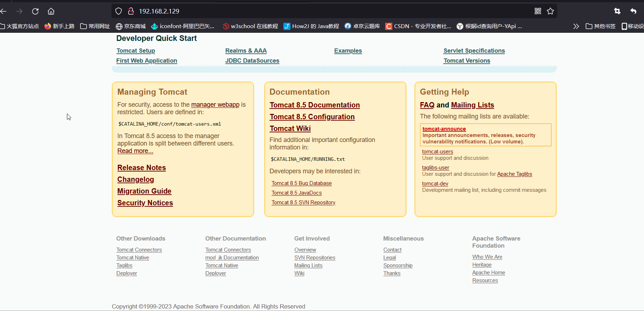The width and height of the screenshot is (644, 311).
Task: Open the taglibs-user mailing list link
Action: click(x=436, y=168)
